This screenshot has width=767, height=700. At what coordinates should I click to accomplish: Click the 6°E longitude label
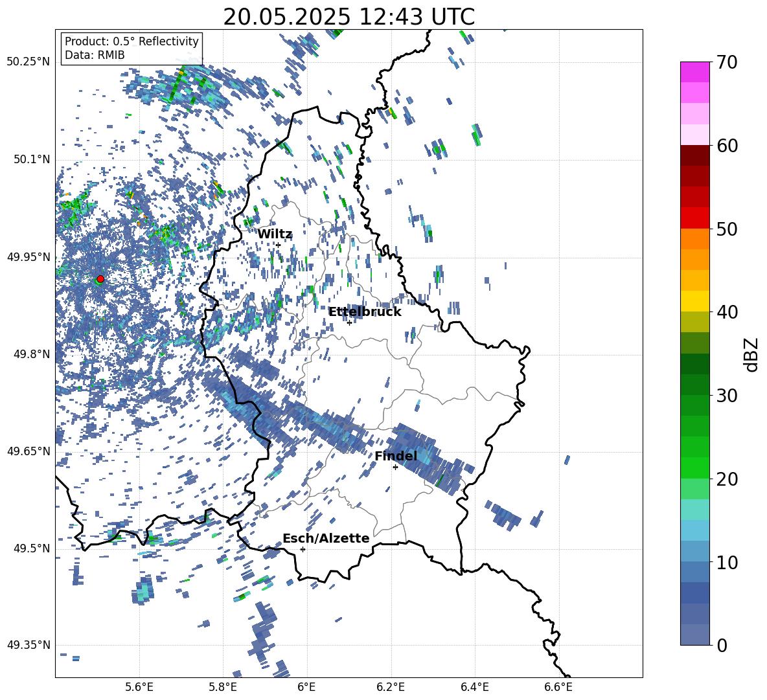306,687
